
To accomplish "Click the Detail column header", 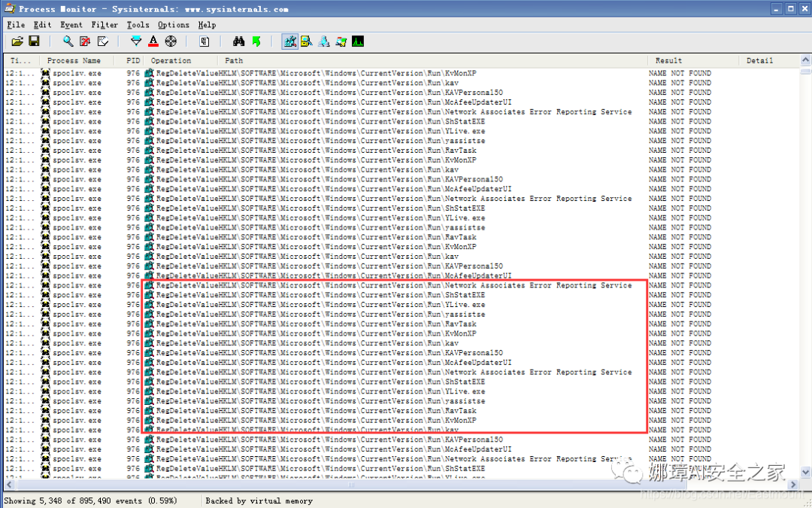I will coord(768,61).
